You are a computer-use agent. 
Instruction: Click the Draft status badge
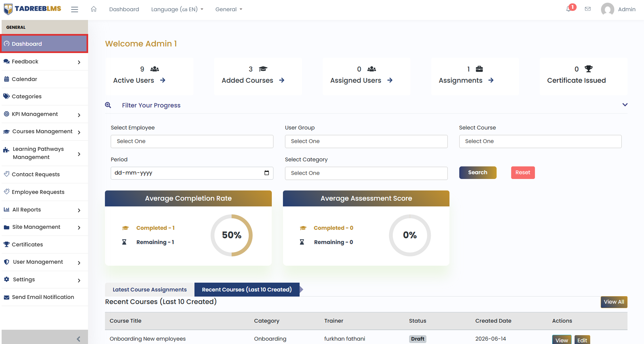[x=417, y=339]
